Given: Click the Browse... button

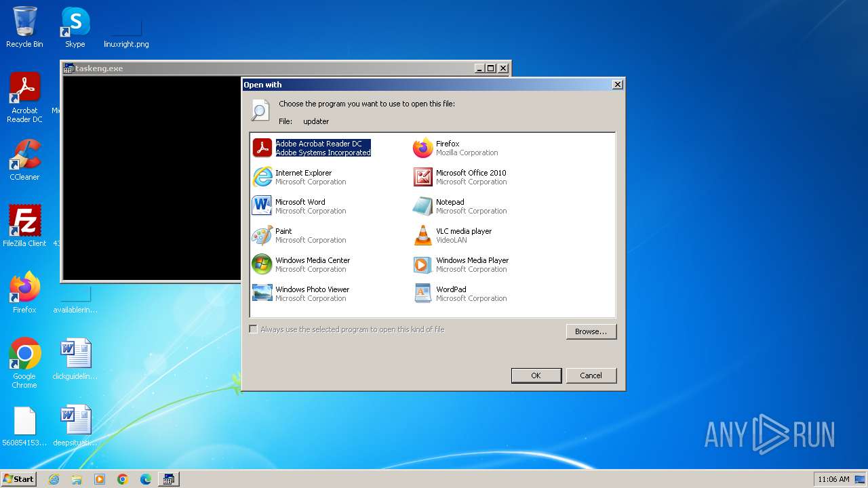Looking at the screenshot, I should tap(591, 331).
